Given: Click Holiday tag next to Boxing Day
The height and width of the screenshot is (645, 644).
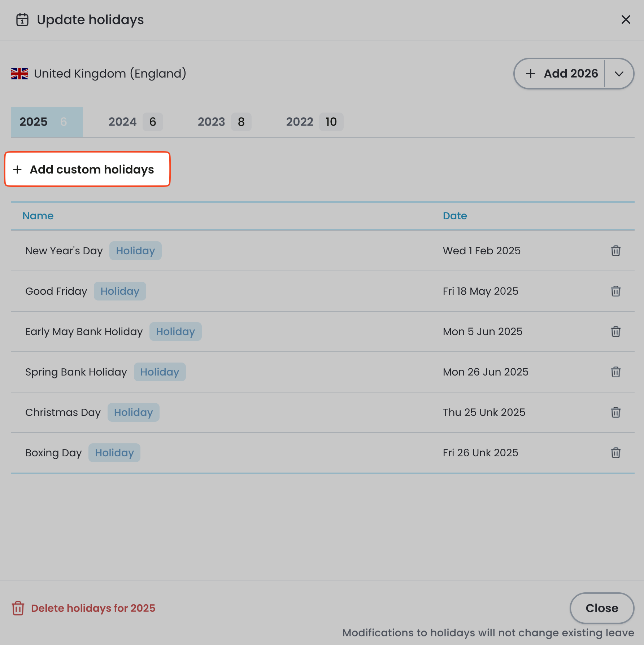Looking at the screenshot, I should tap(114, 453).
